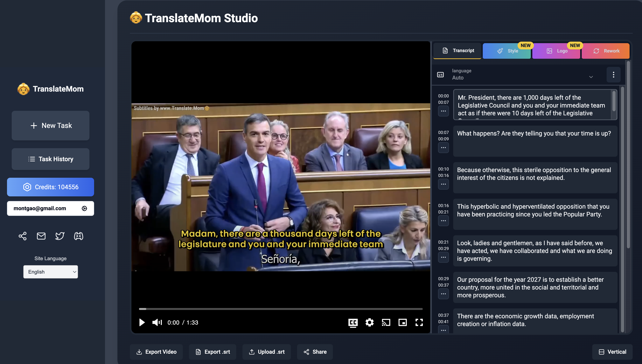Viewport: 642px width, 364px height.
Task: Switch to the Style tab
Action: click(x=506, y=51)
